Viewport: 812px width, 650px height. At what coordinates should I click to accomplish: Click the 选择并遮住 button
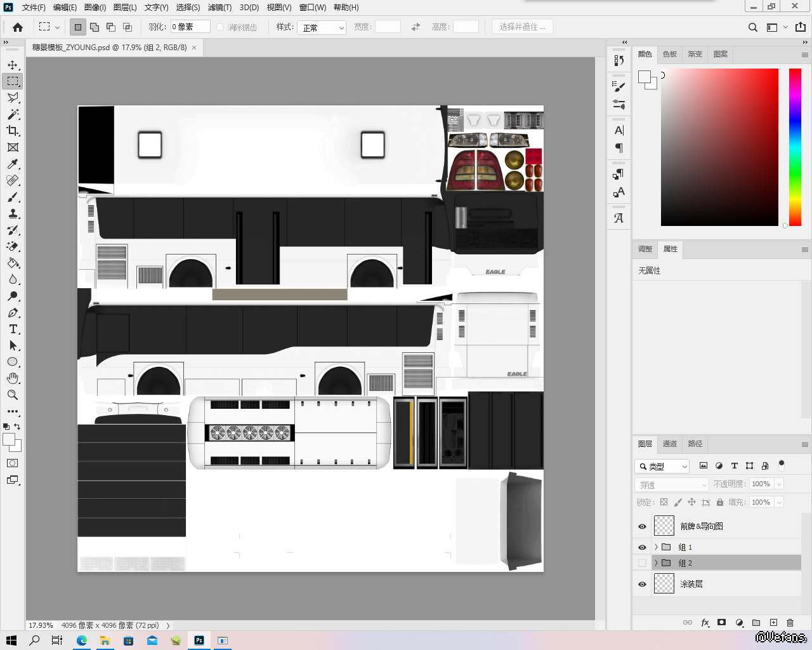coord(522,27)
